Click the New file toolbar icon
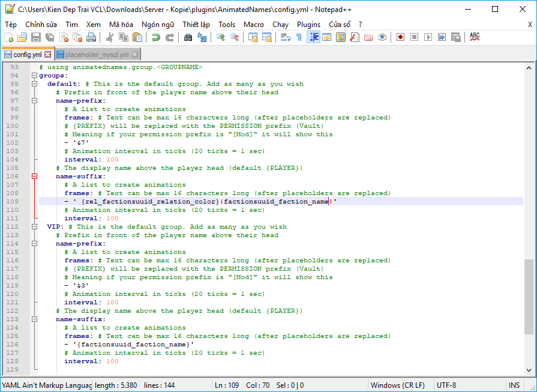Screen dimensions: 537x392 [8, 37]
